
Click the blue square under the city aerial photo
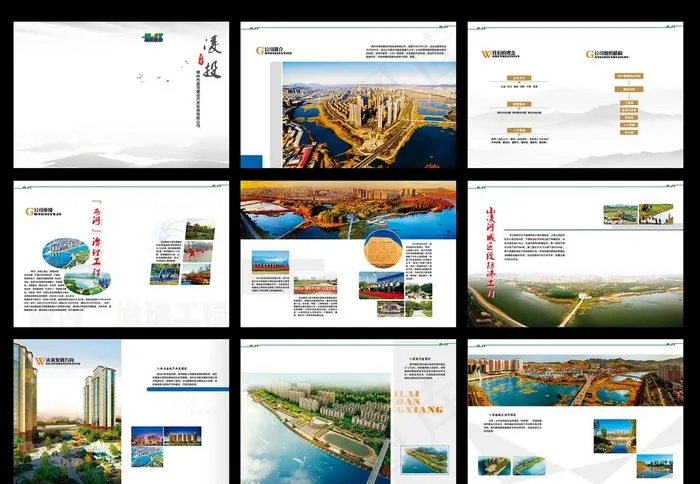coord(251,160)
